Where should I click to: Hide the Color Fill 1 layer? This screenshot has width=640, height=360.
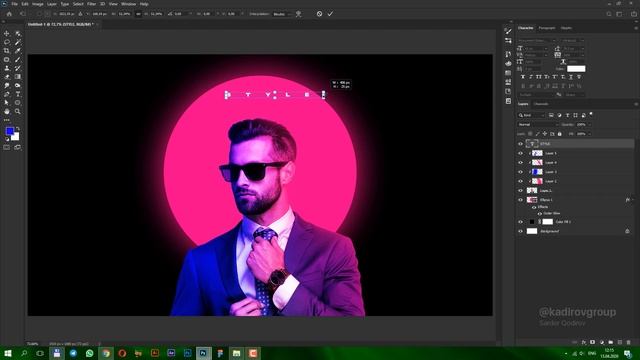coord(520,222)
